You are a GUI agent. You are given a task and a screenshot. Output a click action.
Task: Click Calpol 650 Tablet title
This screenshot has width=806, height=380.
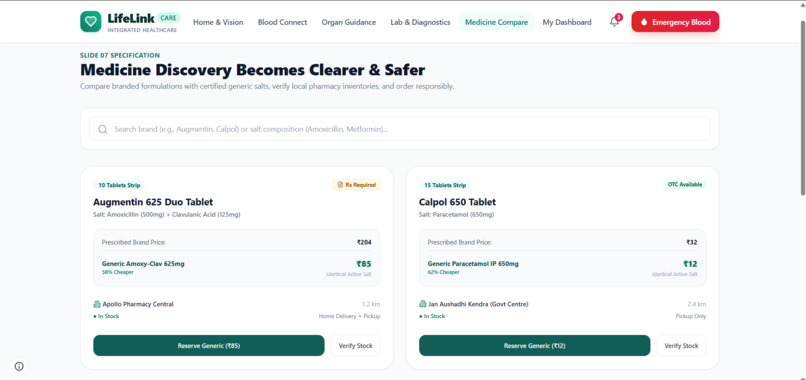tap(457, 202)
